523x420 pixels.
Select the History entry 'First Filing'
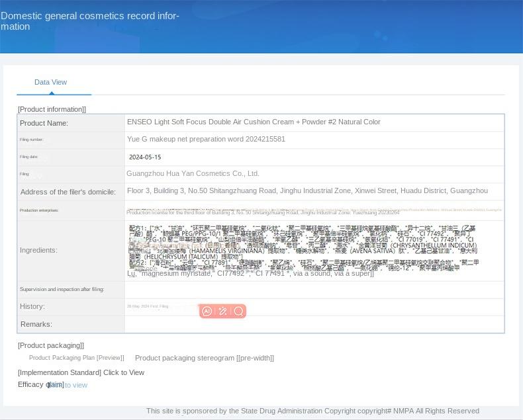pos(148,306)
